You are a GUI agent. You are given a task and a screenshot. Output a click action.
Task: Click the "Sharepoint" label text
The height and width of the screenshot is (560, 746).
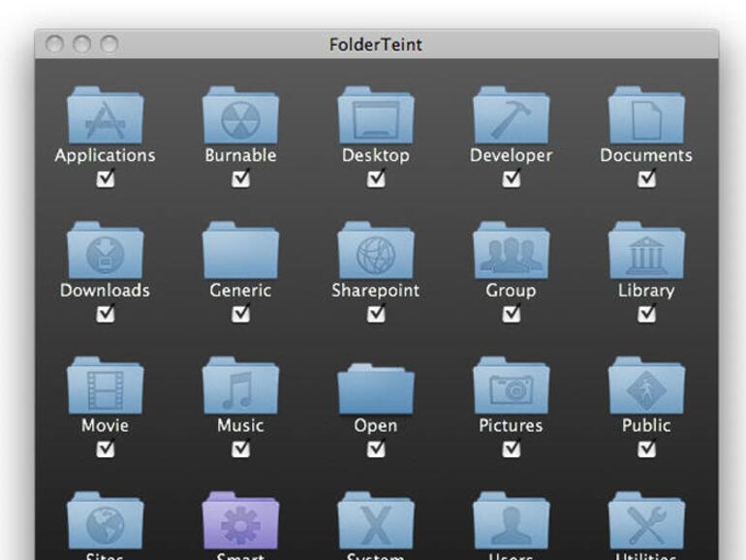[x=376, y=292]
